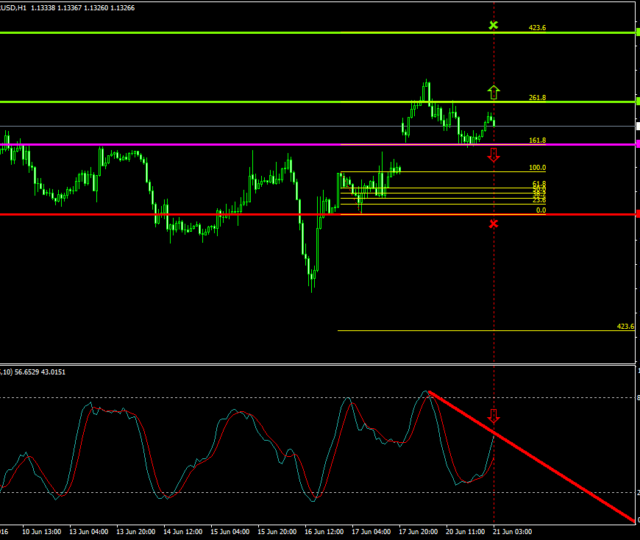Click the magenta price tag on the right axis

pyautogui.click(x=636, y=145)
